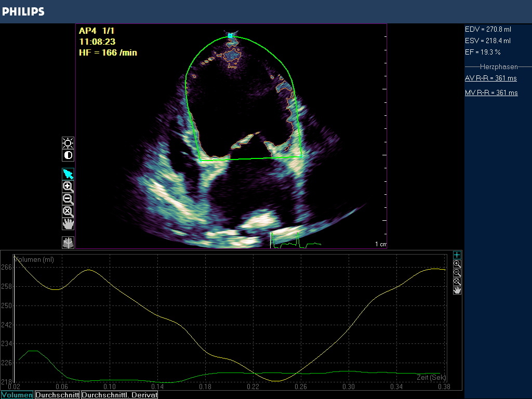Click the AV R-R = 361 ms link
This screenshot has height=399, width=532.
pyautogui.click(x=490, y=78)
